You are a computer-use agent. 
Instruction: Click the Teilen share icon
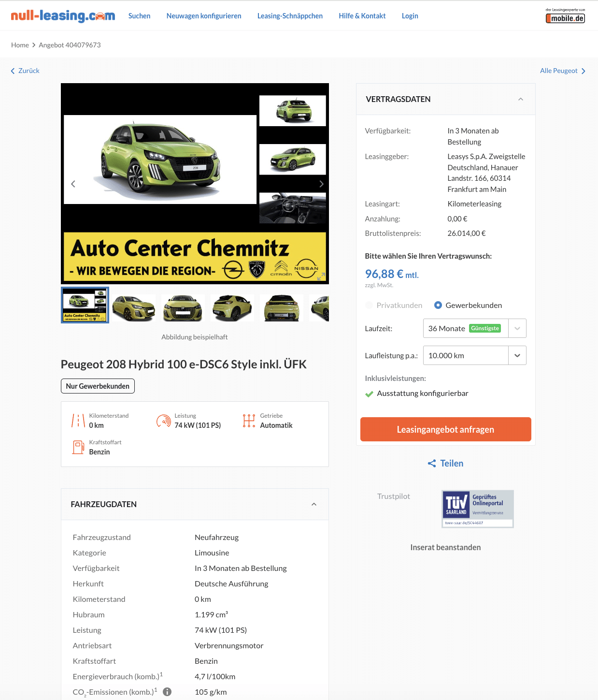pos(432,463)
